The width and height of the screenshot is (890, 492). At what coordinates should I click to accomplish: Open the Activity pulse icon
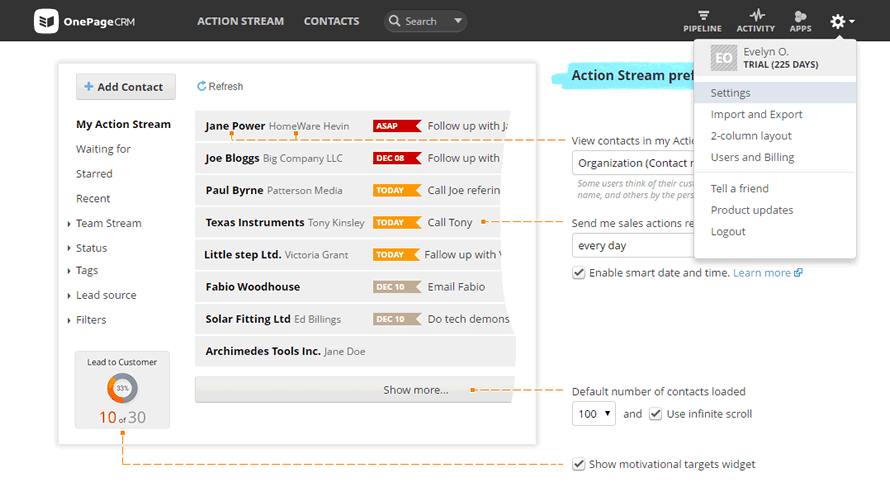[x=755, y=16]
